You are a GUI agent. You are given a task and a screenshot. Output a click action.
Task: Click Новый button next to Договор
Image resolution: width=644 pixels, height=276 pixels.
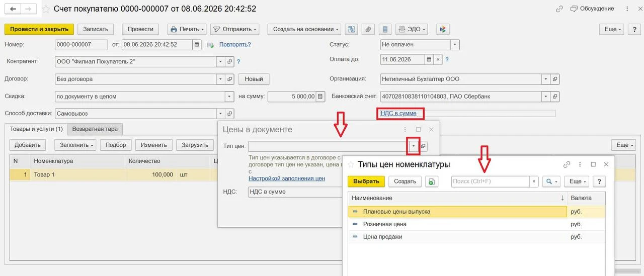tap(254, 79)
